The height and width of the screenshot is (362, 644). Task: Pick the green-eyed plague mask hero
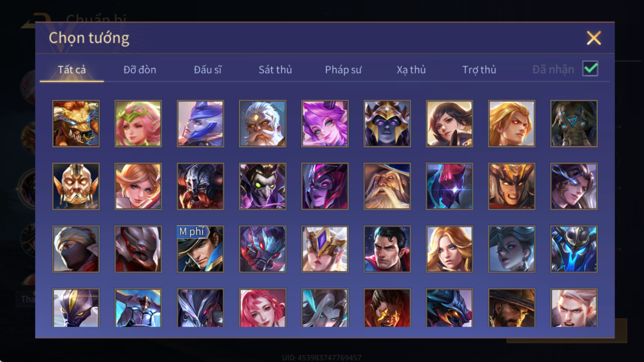click(x=263, y=186)
